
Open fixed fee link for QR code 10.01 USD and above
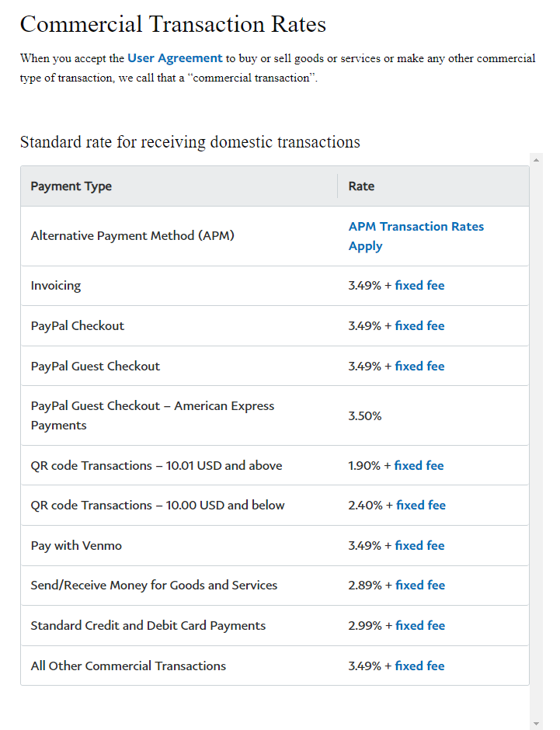click(x=419, y=465)
